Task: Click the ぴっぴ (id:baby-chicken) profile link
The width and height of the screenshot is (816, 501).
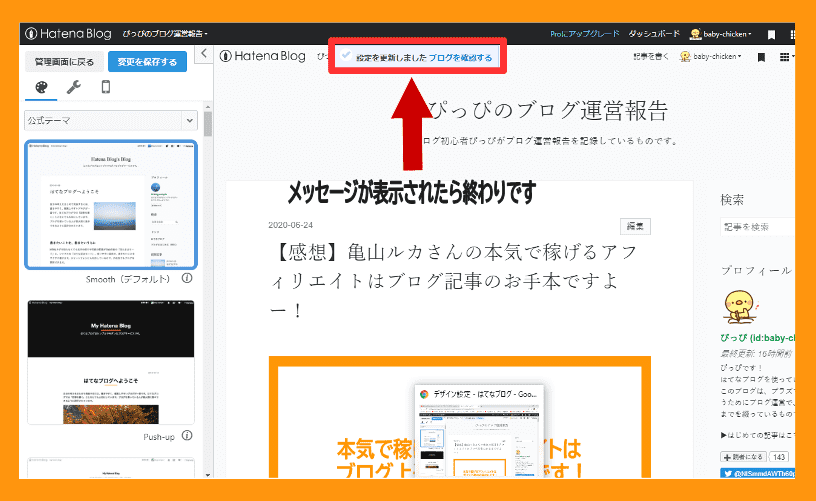Action: click(757, 338)
